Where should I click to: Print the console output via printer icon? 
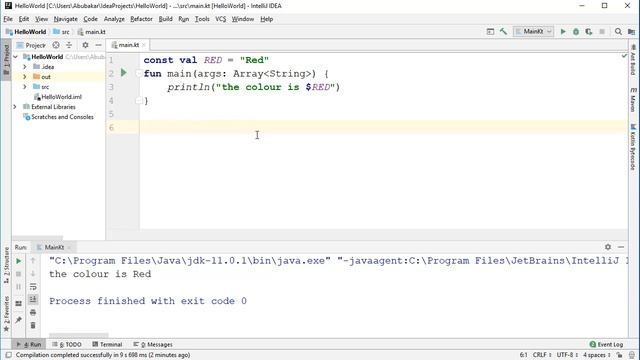tap(33, 313)
